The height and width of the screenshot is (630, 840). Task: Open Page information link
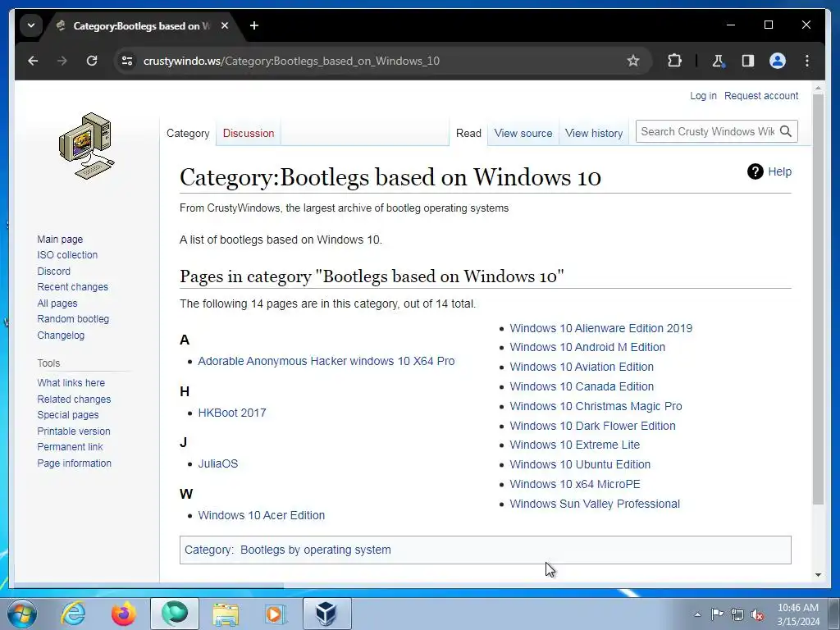(x=74, y=463)
